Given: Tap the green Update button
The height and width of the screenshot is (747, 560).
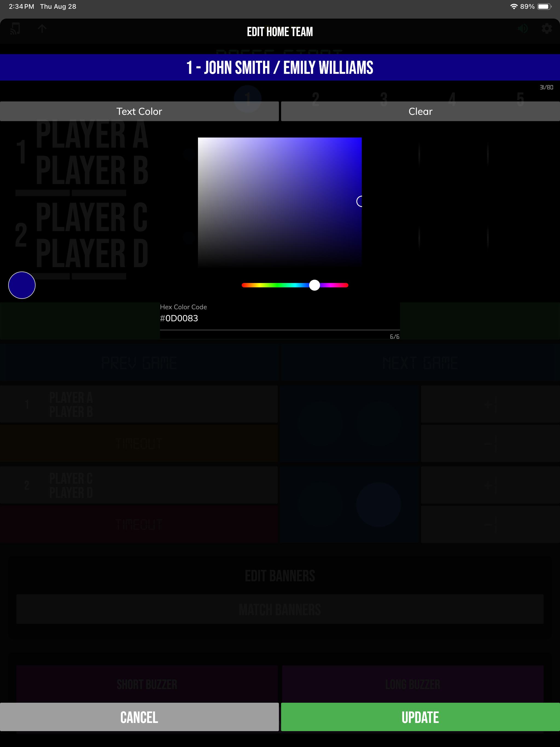Looking at the screenshot, I should (421, 717).
